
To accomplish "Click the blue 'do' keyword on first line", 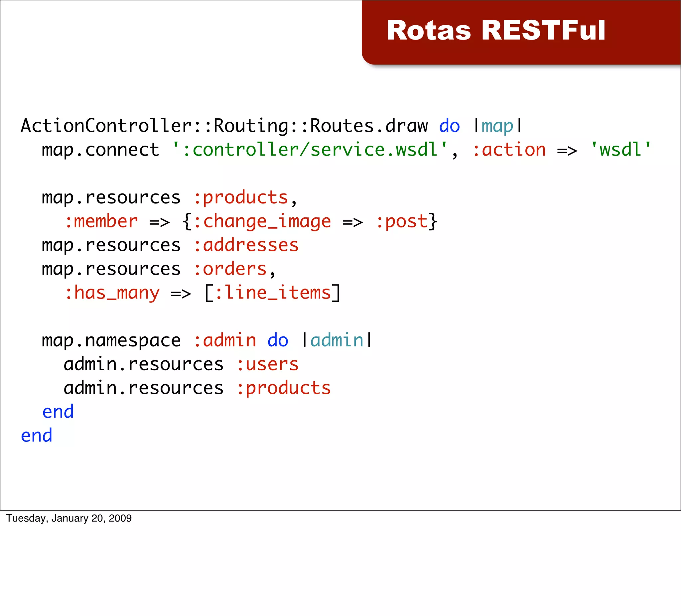I will (449, 126).
